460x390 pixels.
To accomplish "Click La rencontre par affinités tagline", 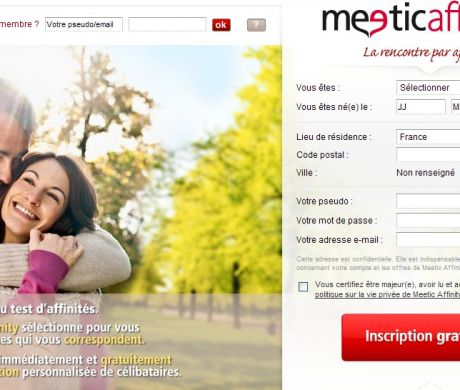I will pyautogui.click(x=411, y=53).
